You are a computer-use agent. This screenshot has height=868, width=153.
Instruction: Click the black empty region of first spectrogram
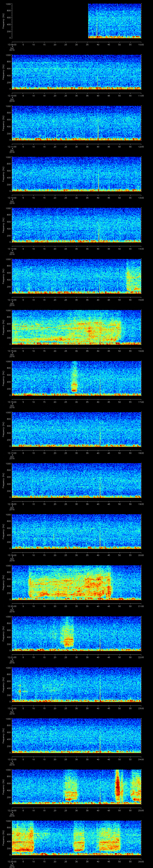tap(50, 21)
